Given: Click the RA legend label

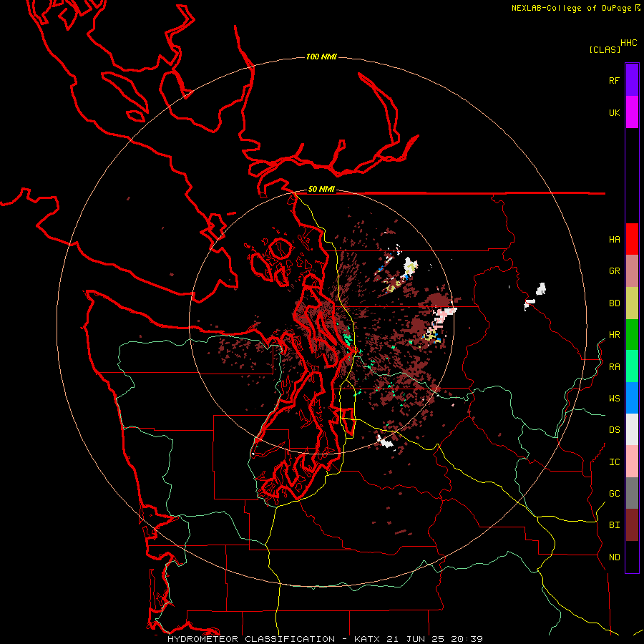Looking at the screenshot, I should pos(614,367).
